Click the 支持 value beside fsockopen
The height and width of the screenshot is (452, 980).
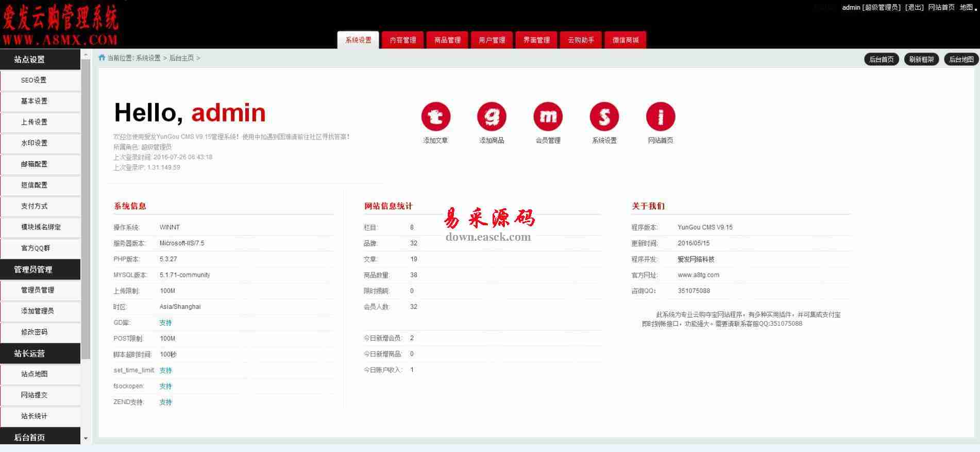(x=165, y=387)
